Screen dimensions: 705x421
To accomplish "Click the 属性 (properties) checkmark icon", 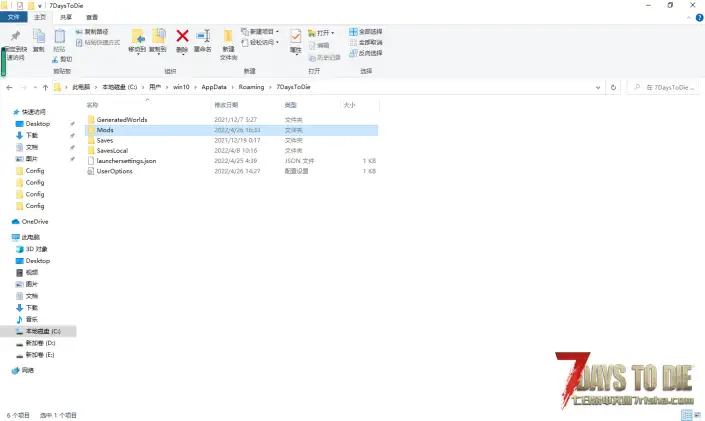I will pyautogui.click(x=295, y=36).
